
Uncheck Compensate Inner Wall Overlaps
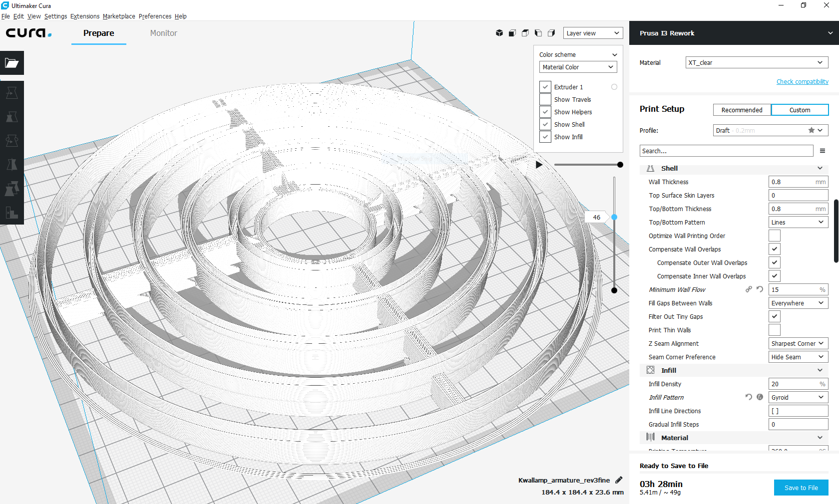point(774,276)
